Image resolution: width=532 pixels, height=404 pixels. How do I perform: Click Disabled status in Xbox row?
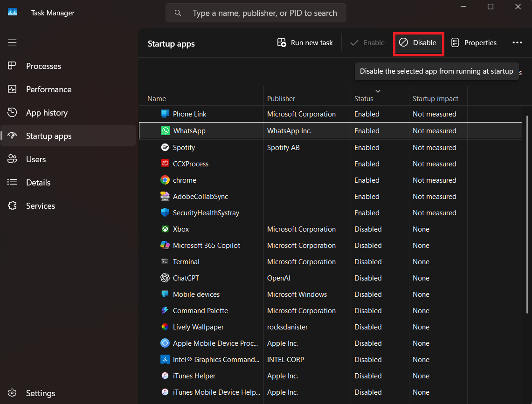(x=368, y=229)
